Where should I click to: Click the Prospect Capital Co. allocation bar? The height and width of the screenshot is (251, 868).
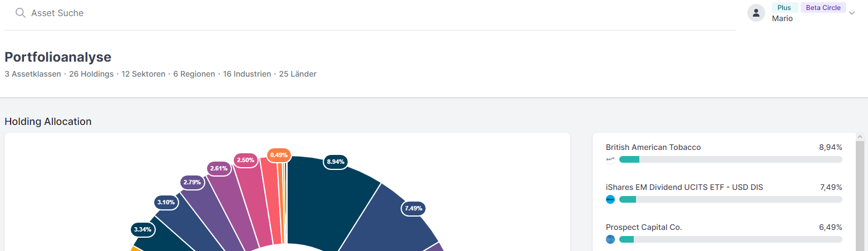coord(730,239)
